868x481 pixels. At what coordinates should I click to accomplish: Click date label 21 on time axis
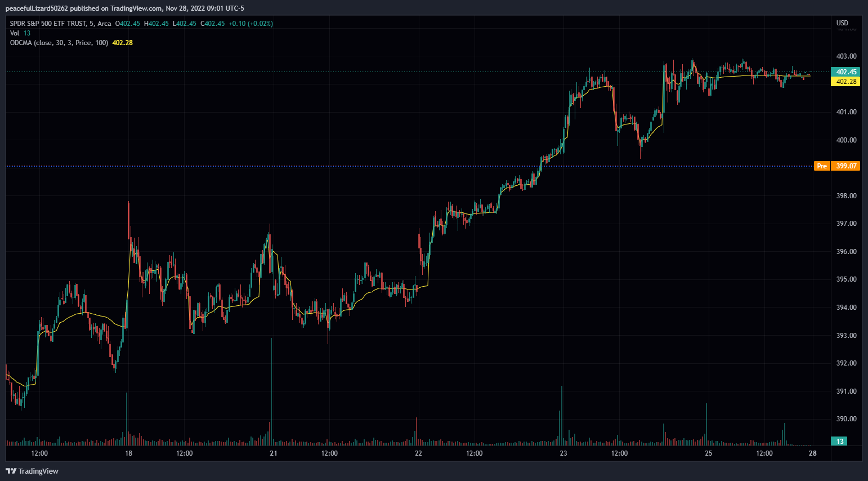274,453
